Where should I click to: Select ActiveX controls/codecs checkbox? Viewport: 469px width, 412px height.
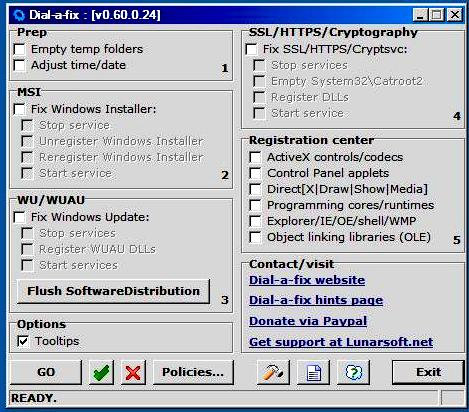pos(255,157)
